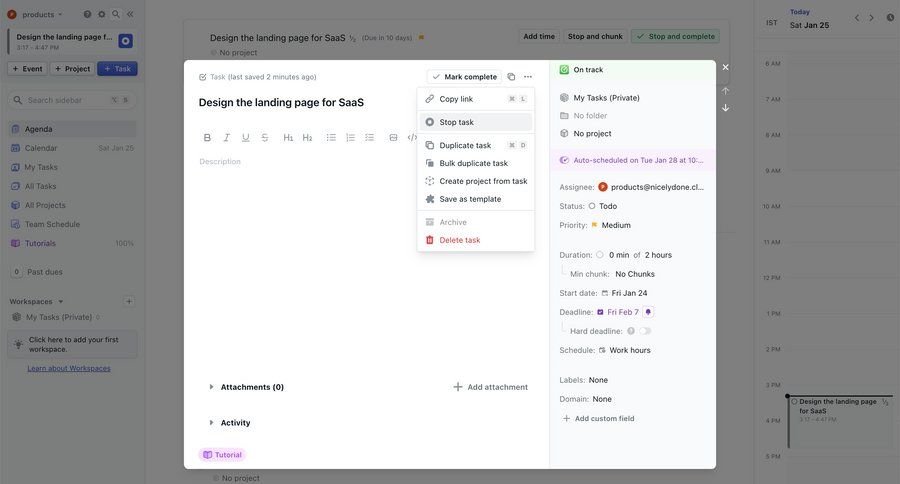Click the Tutorial label tag
The height and width of the screenshot is (484, 900).
(x=222, y=455)
